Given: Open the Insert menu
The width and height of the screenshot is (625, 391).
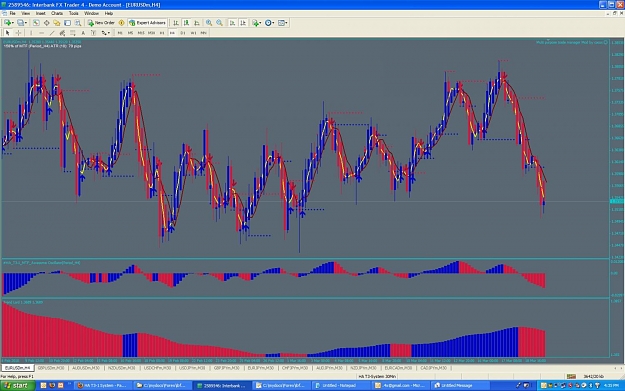Looking at the screenshot, I should click(x=41, y=13).
